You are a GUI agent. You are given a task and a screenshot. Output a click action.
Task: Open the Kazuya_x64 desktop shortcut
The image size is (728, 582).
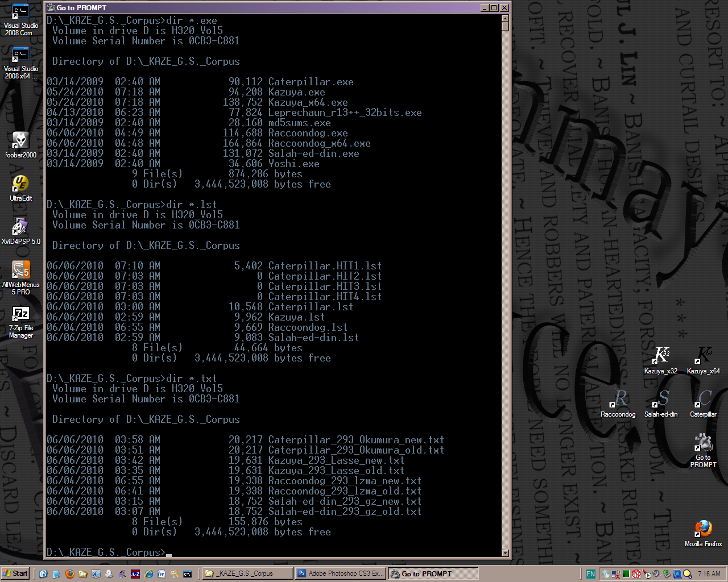704,356
